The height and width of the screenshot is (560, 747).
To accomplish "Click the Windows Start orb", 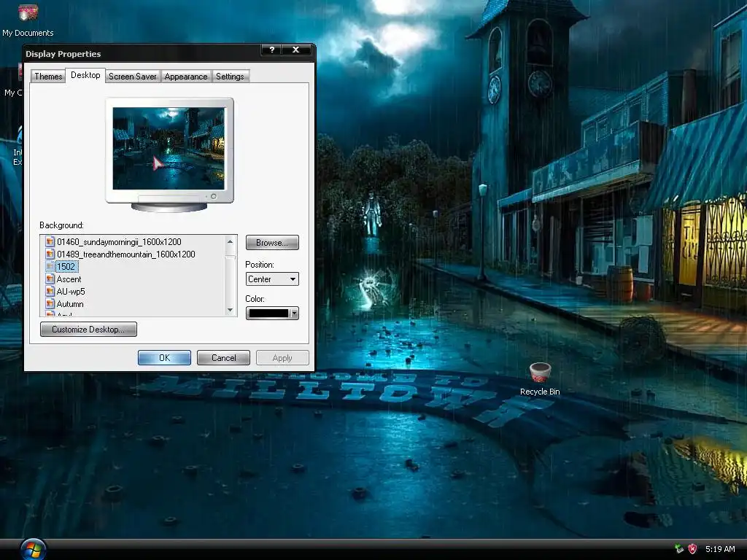I will [x=33, y=549].
